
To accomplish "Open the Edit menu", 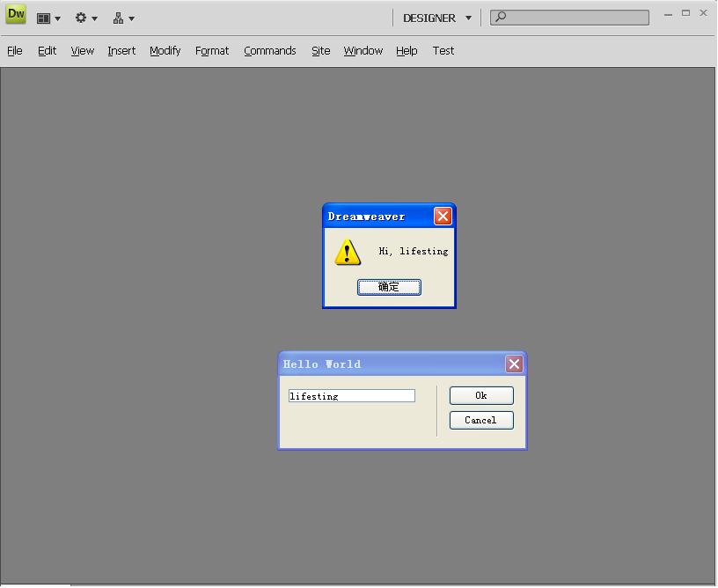I will [48, 51].
